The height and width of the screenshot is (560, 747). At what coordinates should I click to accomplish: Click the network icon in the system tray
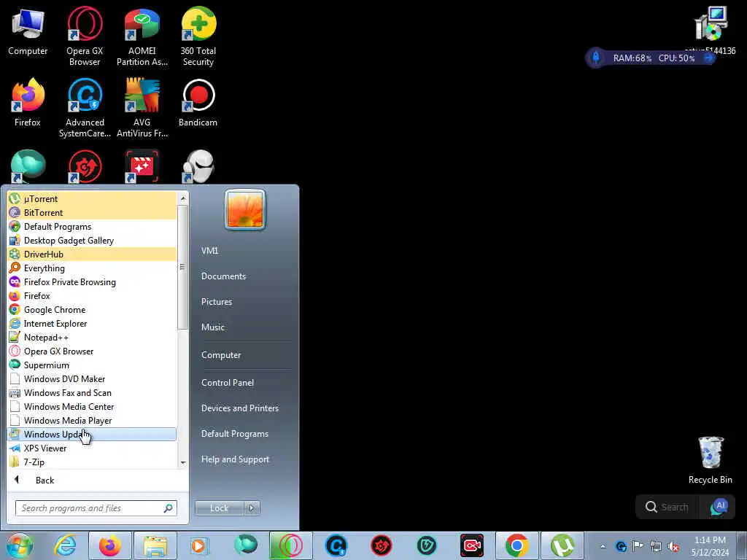656,546
